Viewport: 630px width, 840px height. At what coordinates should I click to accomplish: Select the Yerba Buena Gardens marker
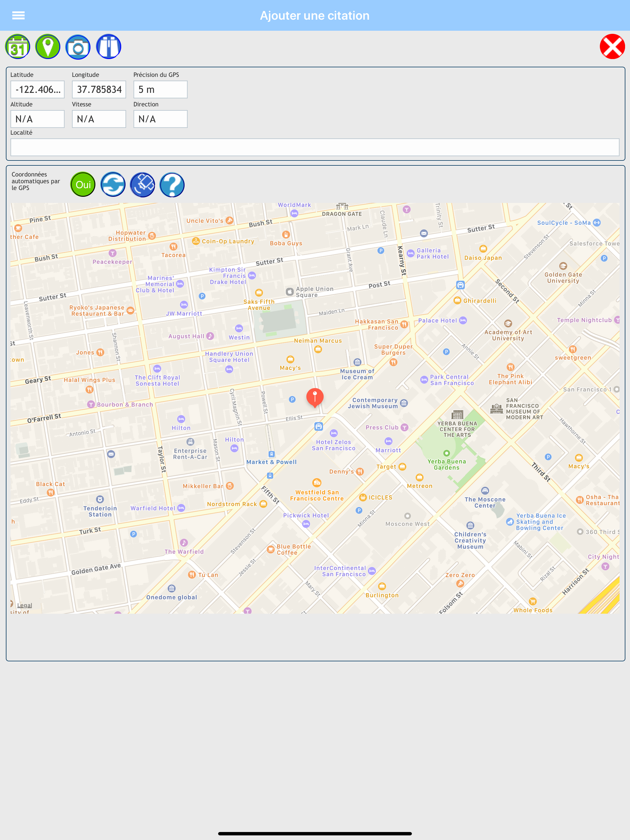click(x=446, y=453)
